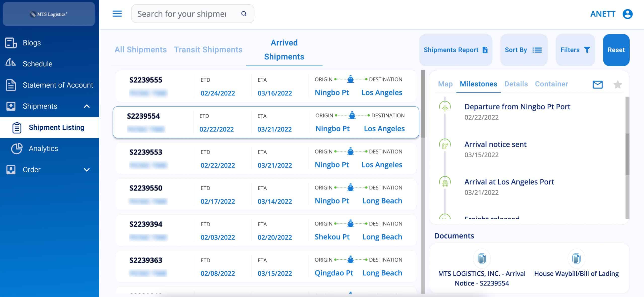The height and width of the screenshot is (297, 644).
Task: Select shipment S2239553
Action: [x=266, y=158]
